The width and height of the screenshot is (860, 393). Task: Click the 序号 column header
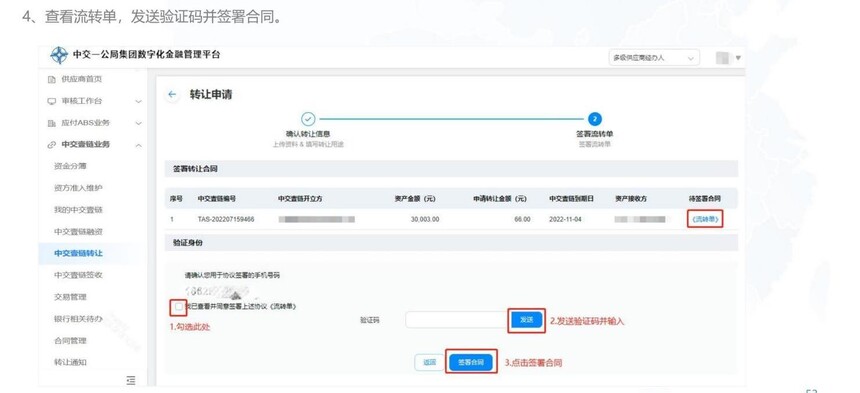(x=176, y=198)
